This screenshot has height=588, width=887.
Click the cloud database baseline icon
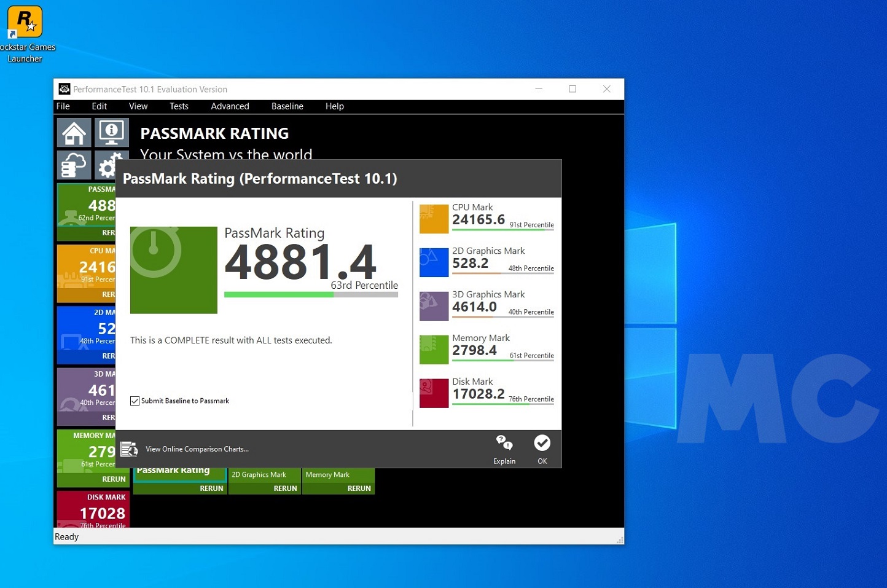point(74,165)
